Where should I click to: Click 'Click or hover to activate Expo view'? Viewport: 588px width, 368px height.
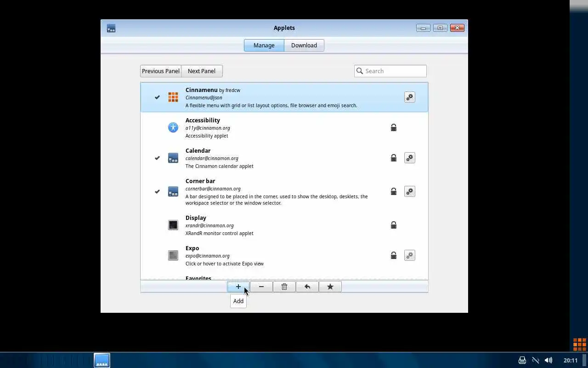[x=225, y=264]
